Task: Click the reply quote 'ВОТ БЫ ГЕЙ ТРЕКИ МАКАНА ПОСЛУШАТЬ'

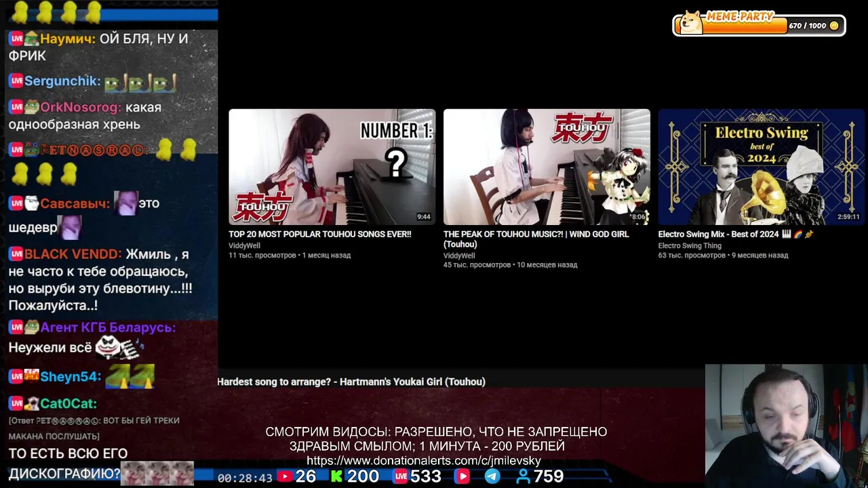Action: pos(94,428)
